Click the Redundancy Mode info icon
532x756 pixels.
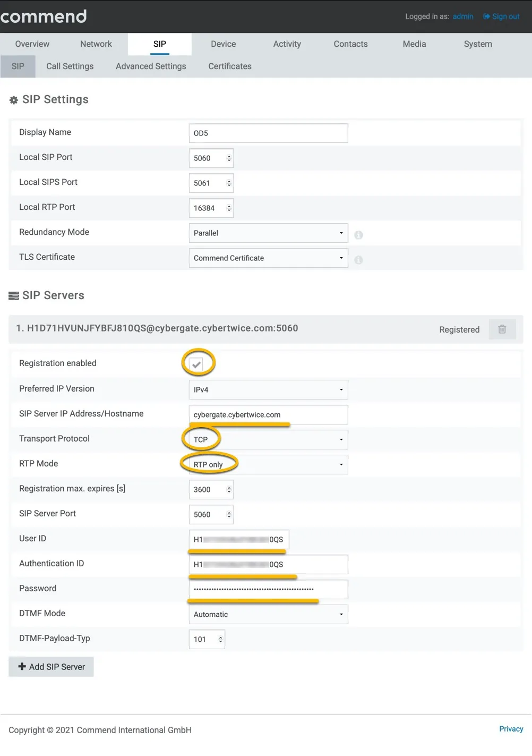click(359, 235)
